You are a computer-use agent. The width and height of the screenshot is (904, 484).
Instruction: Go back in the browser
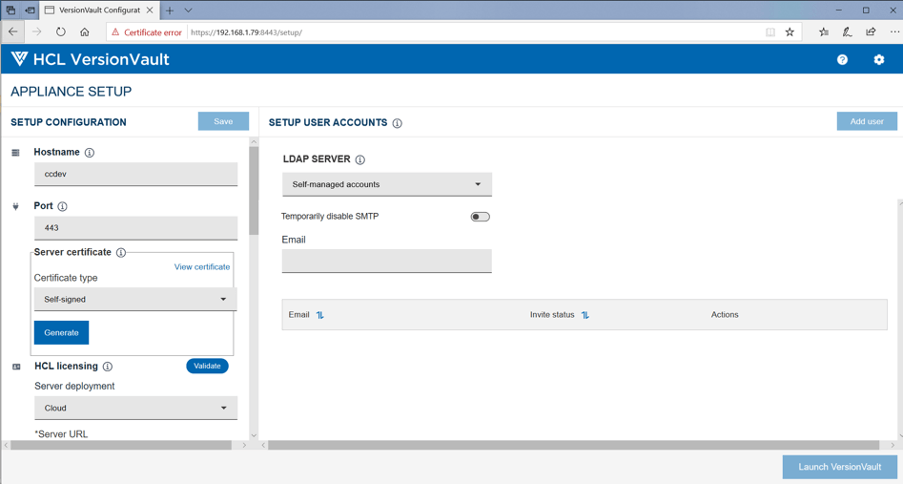(x=13, y=32)
